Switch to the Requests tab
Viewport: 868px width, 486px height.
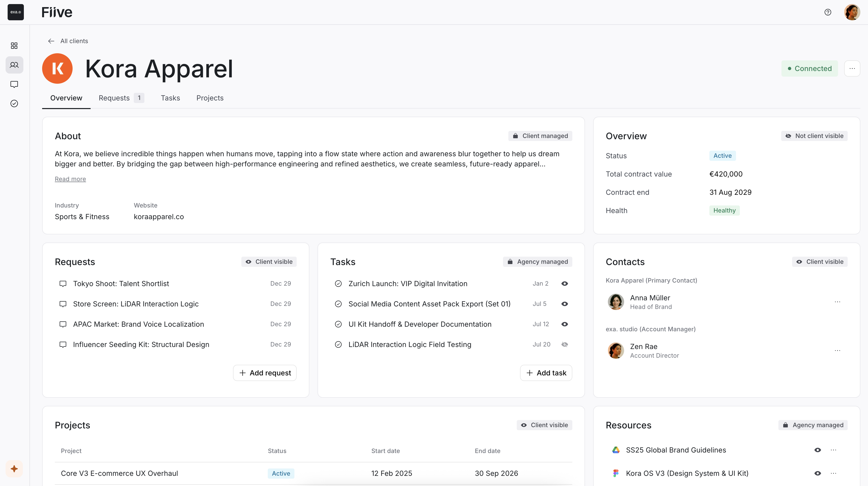[x=113, y=98]
